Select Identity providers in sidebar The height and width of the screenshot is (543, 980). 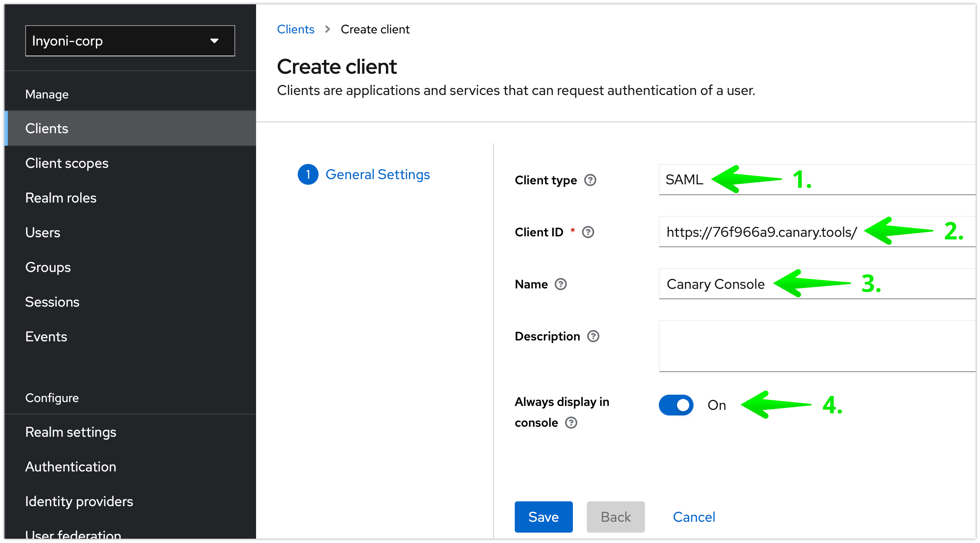coord(79,501)
